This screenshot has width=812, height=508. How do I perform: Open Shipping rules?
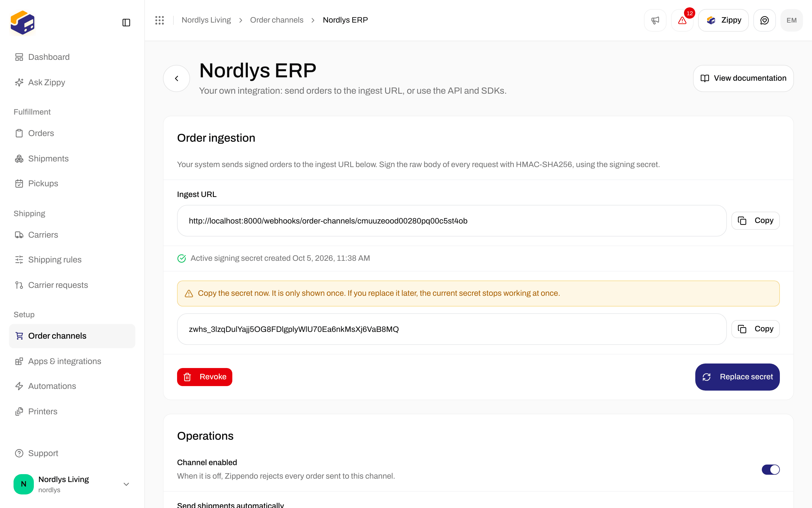[72, 260]
